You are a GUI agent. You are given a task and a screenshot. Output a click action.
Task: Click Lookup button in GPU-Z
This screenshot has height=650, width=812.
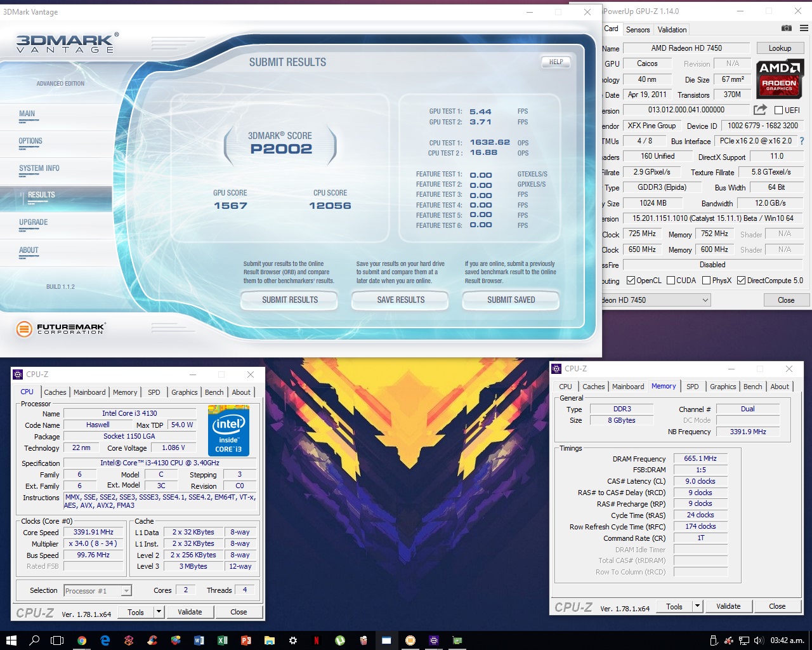pos(780,48)
